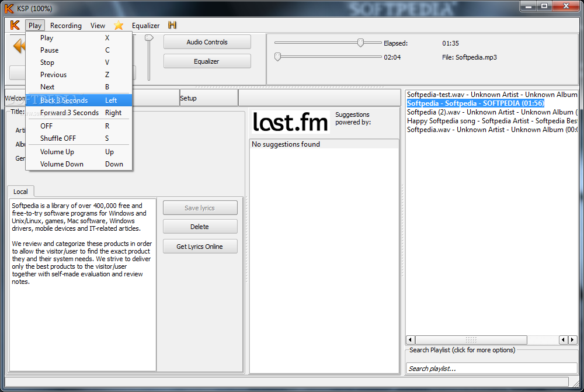
Task: Open the View menu
Action: point(98,25)
